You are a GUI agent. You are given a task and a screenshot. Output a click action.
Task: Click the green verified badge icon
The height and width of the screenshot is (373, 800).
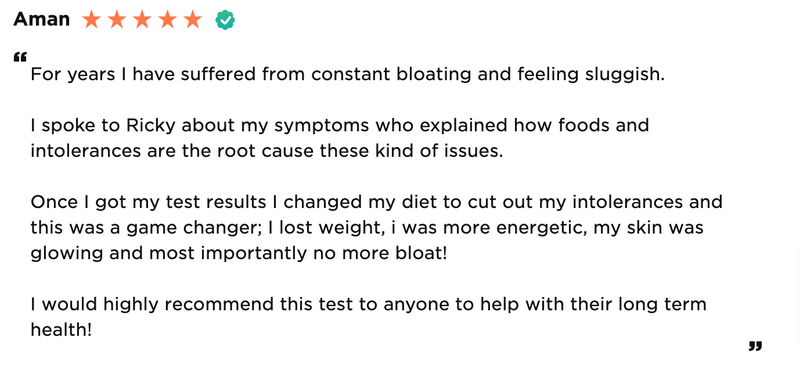(x=225, y=20)
